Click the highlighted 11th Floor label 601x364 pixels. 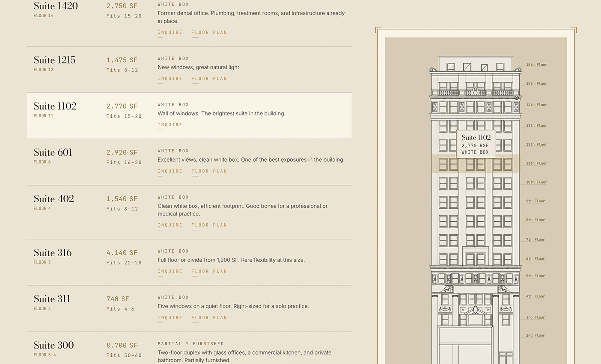point(536,163)
